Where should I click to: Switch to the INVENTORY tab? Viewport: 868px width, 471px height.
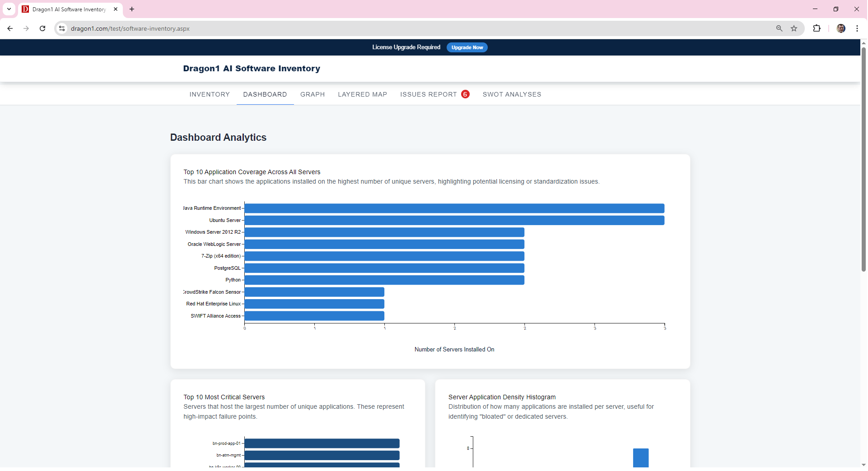point(209,94)
